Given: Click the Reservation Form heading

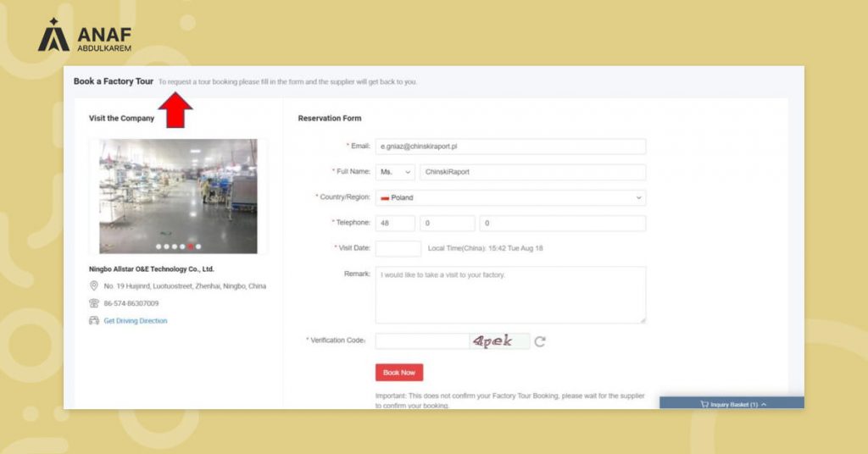Looking at the screenshot, I should [330, 119].
